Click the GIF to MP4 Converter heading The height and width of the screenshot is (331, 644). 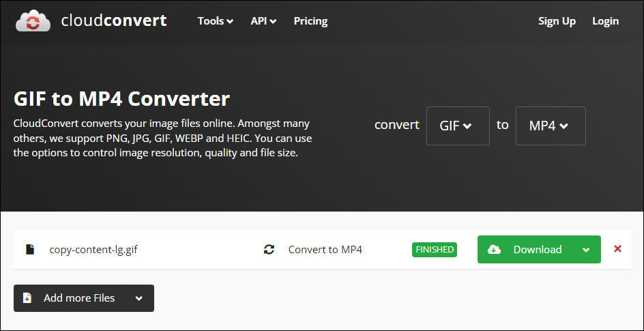pos(121,99)
